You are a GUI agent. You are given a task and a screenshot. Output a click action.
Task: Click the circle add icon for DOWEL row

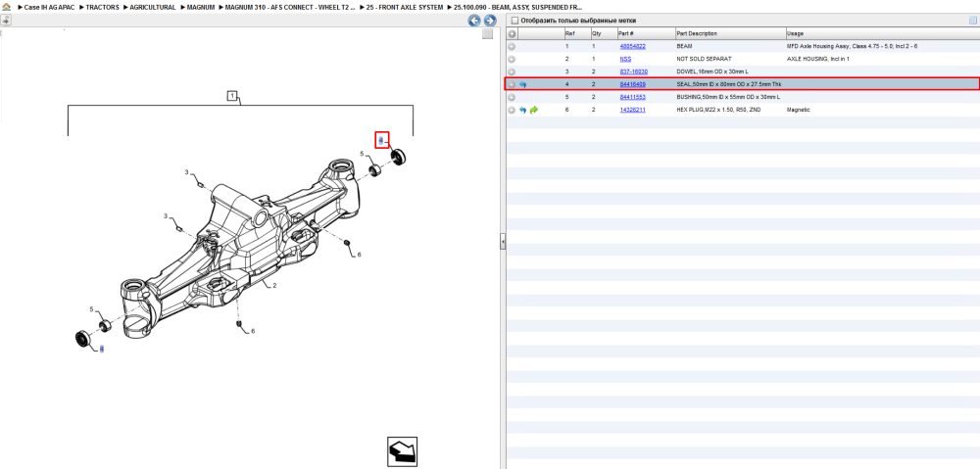pyautogui.click(x=512, y=71)
